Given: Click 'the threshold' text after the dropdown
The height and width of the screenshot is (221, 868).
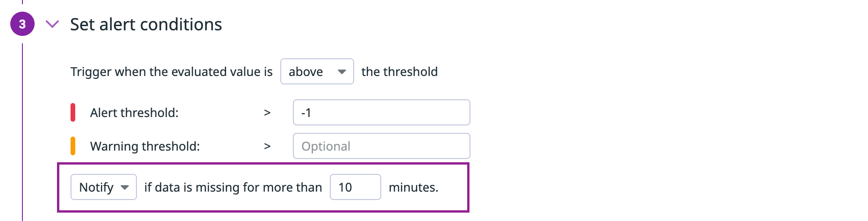Looking at the screenshot, I should point(399,72).
